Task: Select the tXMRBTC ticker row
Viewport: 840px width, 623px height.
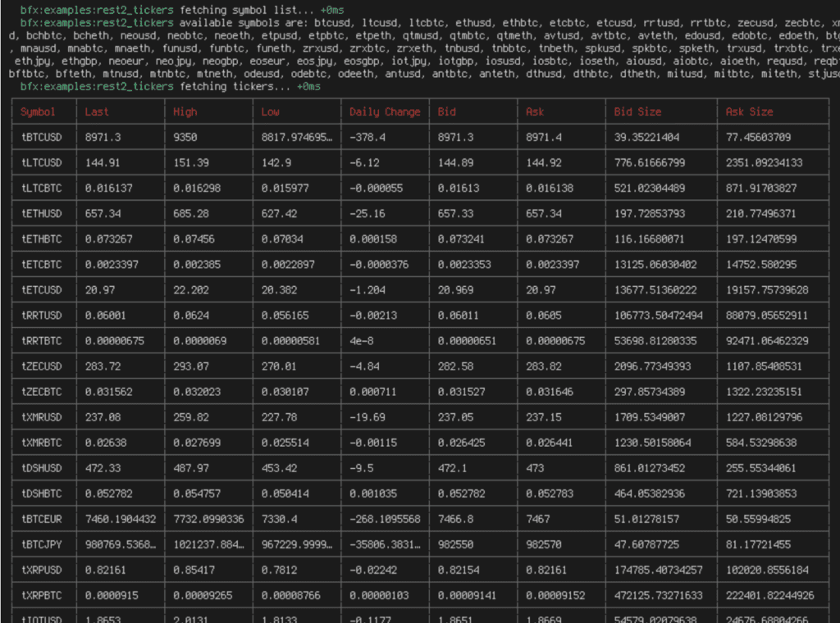Action: click(x=43, y=443)
